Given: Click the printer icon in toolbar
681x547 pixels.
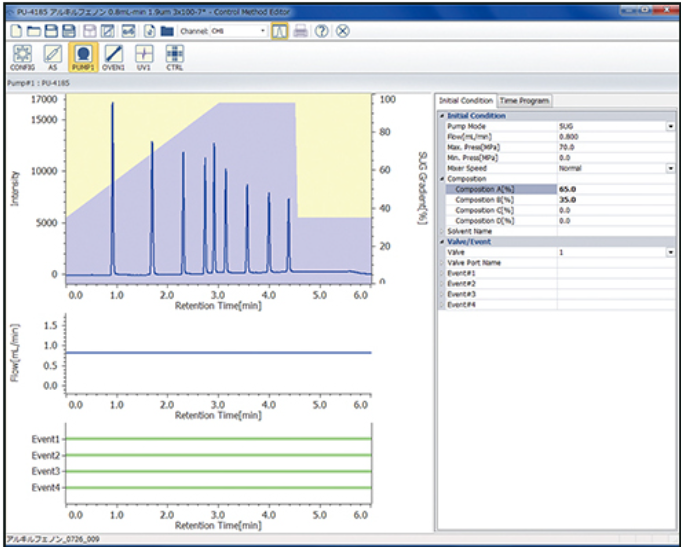Looking at the screenshot, I should (301, 31).
